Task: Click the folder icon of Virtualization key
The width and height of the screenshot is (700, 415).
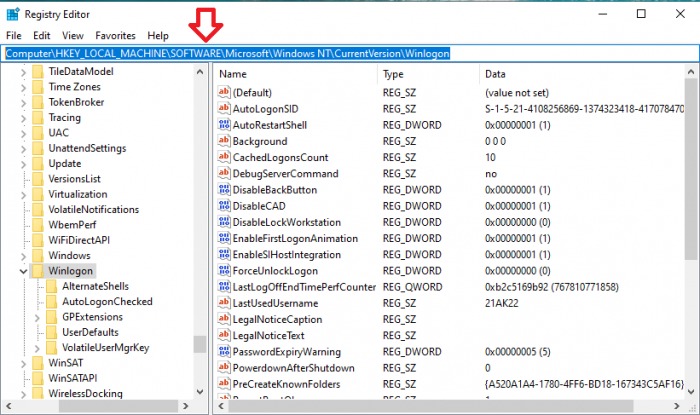Action: pos(38,194)
